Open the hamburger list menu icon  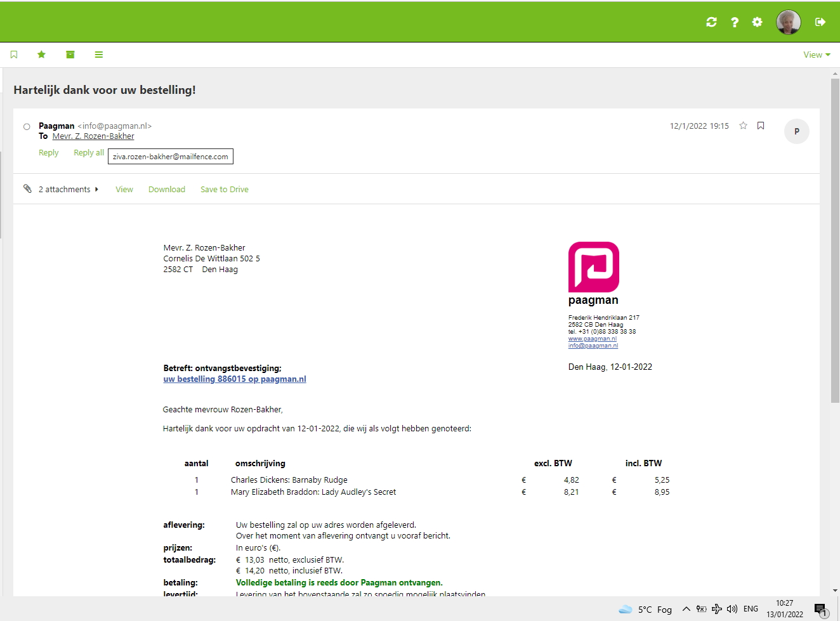99,55
